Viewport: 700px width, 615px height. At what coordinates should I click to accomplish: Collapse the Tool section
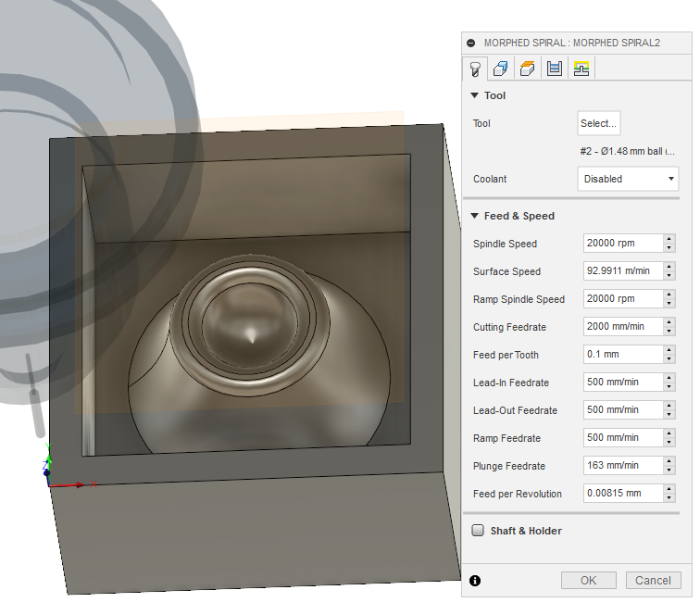[475, 95]
